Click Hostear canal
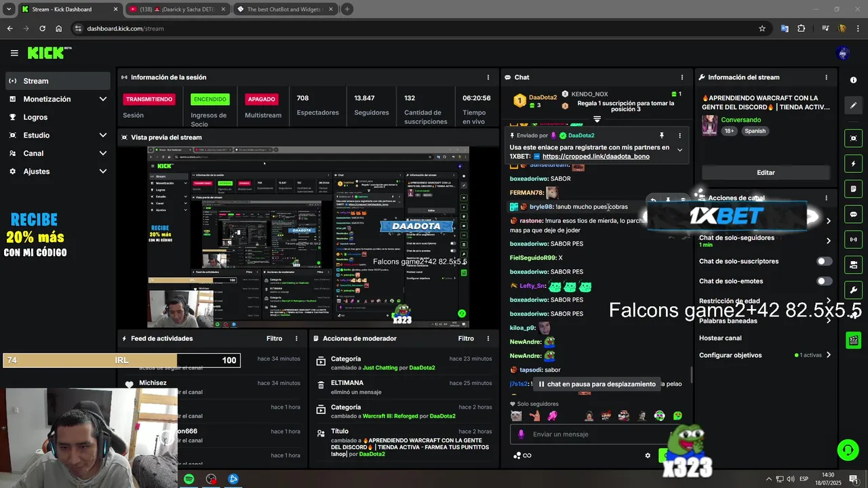 tap(720, 338)
